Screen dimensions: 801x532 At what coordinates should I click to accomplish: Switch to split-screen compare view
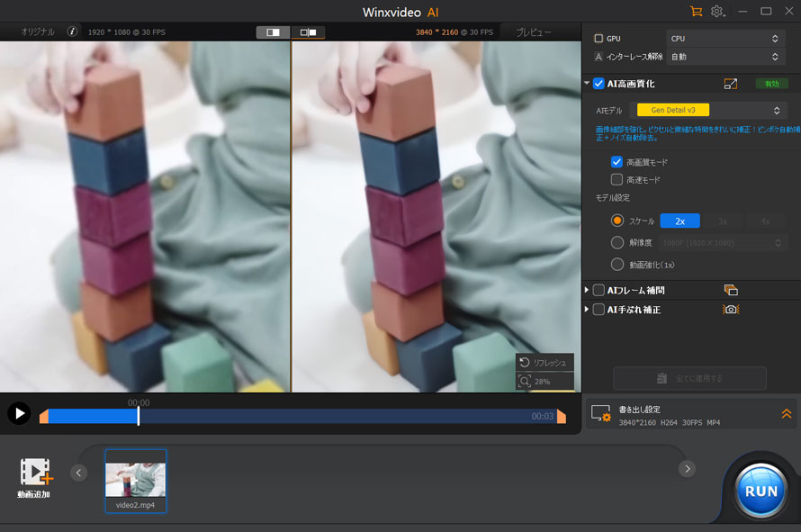[273, 32]
